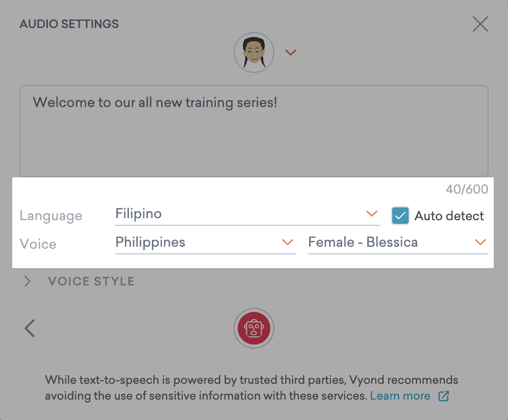The image size is (508, 420).
Task: Uncheck automatic language detection
Action: [400, 216]
